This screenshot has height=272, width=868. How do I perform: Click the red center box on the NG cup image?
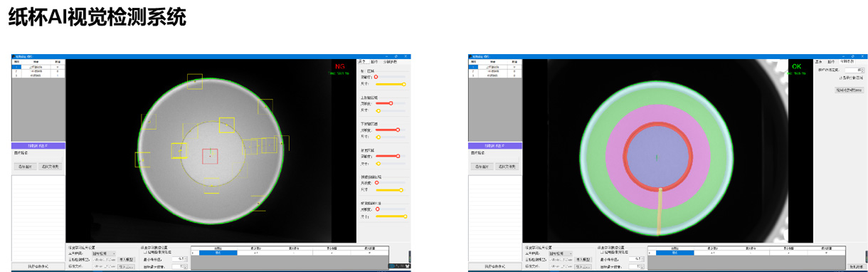[210, 156]
